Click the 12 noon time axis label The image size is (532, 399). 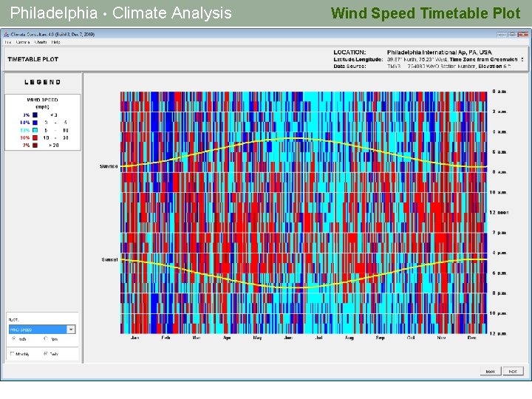(499, 212)
